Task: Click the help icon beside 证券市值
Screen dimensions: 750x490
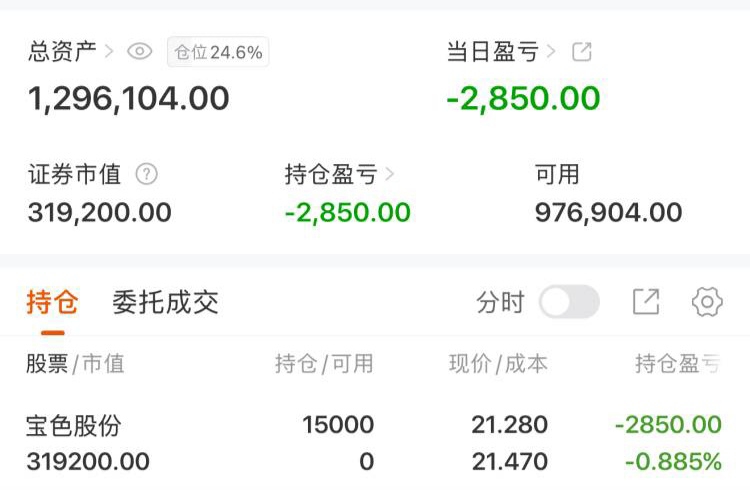Action: 147,174
